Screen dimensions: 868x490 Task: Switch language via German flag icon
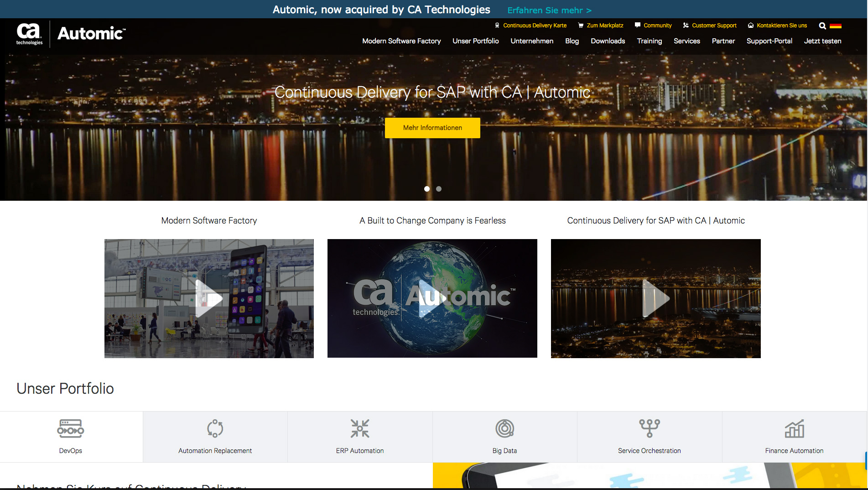pyautogui.click(x=836, y=26)
